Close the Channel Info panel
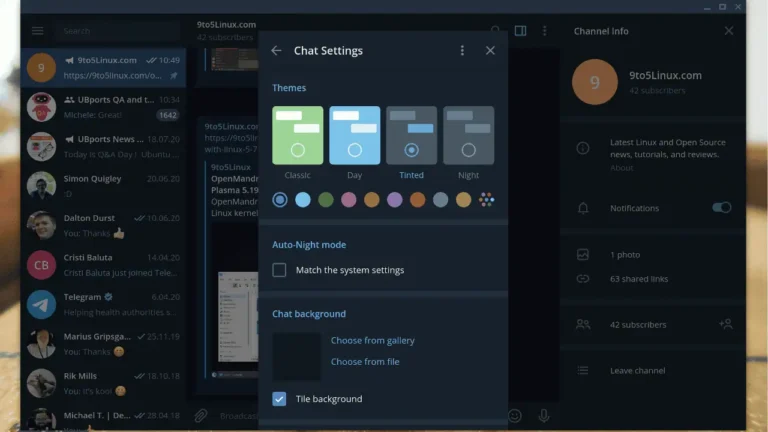The image size is (768, 432). pos(729,31)
